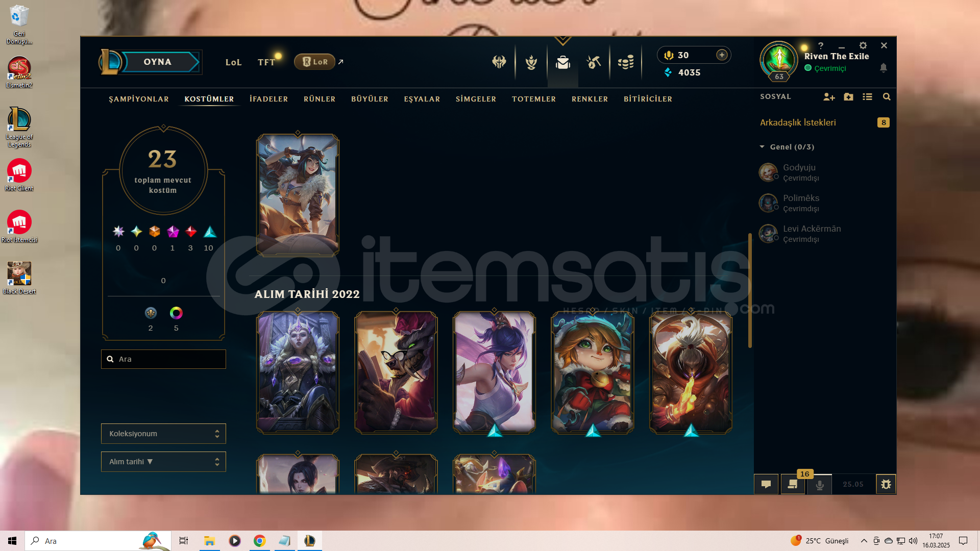Screen dimensions: 980x551
Task: Open the aviator girl skin card
Action: [298, 195]
